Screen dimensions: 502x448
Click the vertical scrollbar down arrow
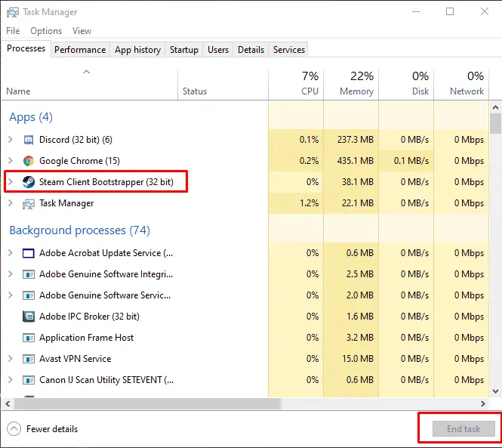[495, 391]
